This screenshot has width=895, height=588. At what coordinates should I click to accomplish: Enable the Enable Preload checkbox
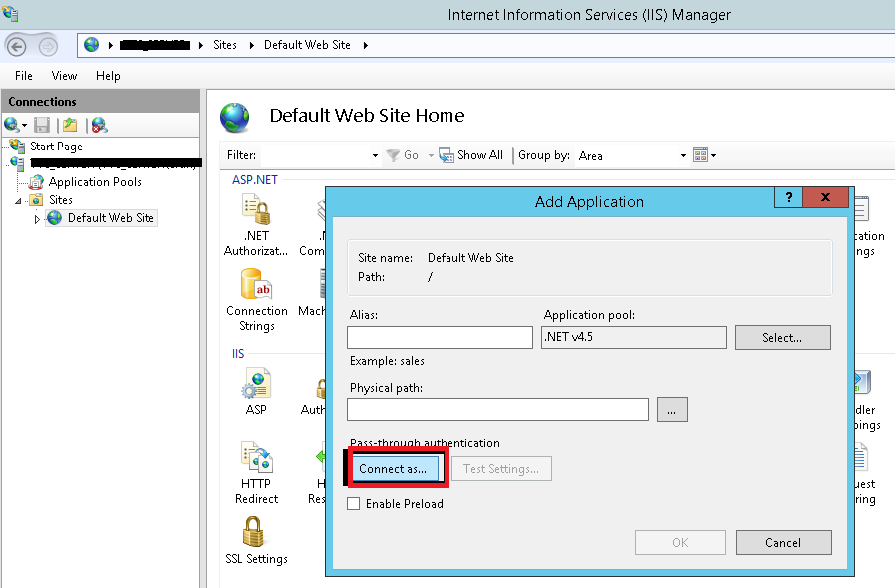[x=353, y=504]
